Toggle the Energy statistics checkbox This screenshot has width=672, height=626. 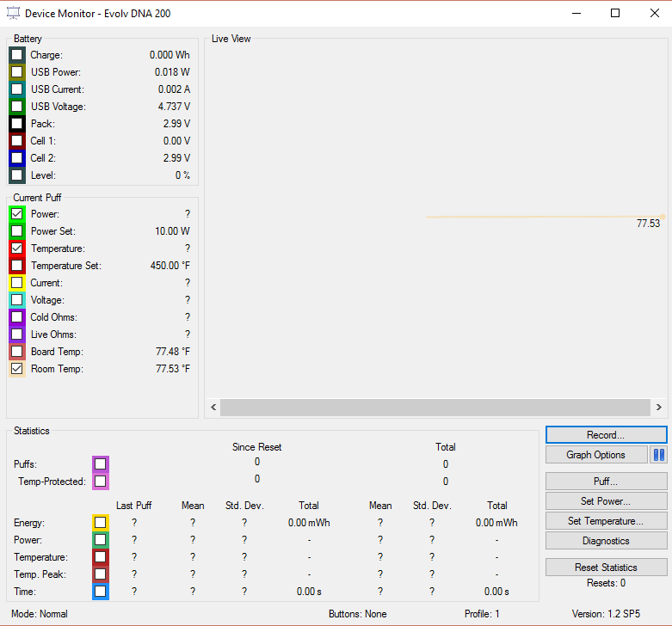(x=101, y=522)
